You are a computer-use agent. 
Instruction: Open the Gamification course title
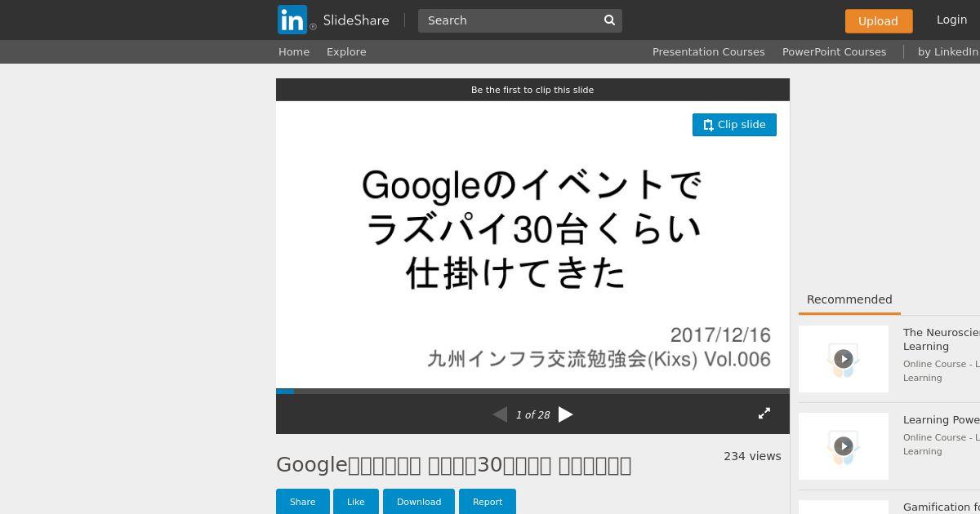942,507
